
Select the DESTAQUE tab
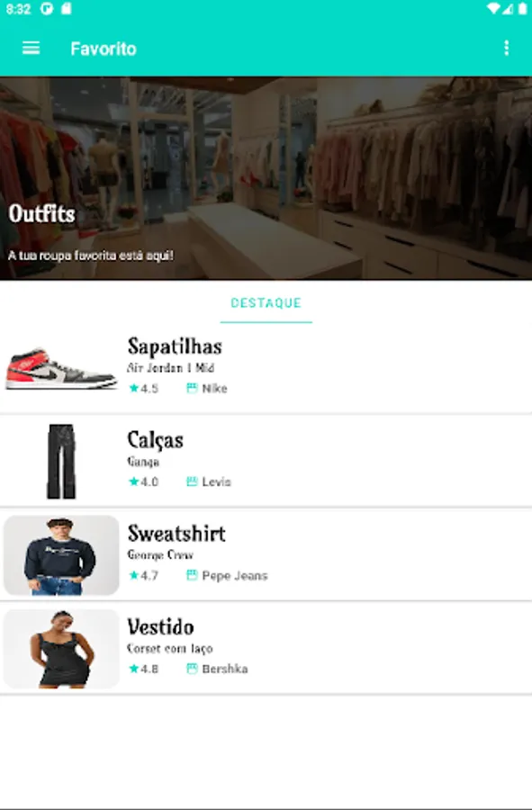[266, 302]
